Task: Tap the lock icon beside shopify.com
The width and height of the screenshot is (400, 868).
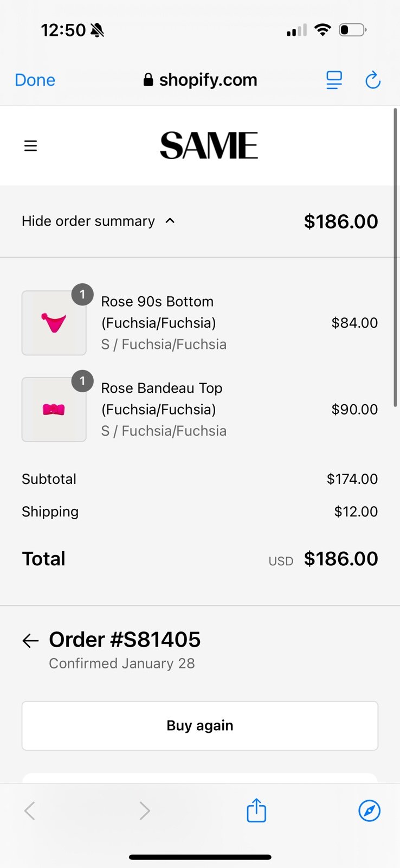Action: coord(148,80)
